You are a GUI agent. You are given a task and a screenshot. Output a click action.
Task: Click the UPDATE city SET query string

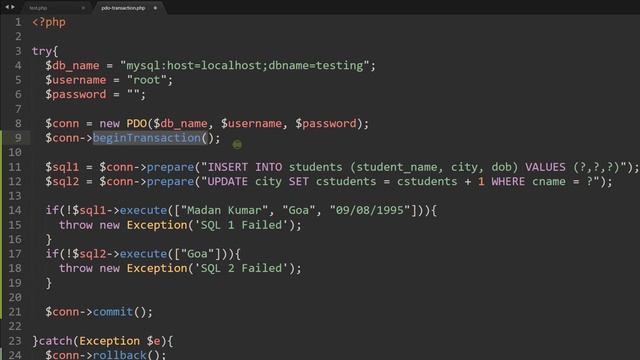tap(401, 181)
